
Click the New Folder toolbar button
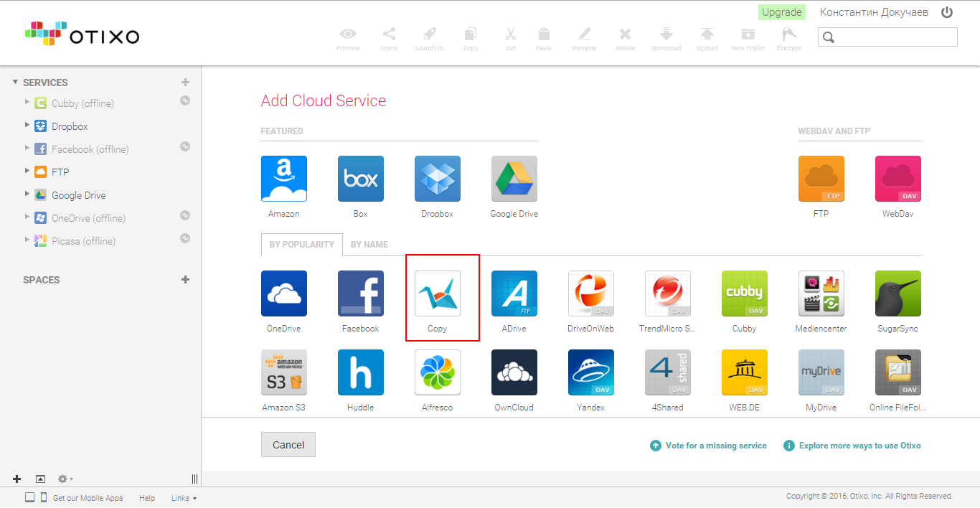click(748, 39)
